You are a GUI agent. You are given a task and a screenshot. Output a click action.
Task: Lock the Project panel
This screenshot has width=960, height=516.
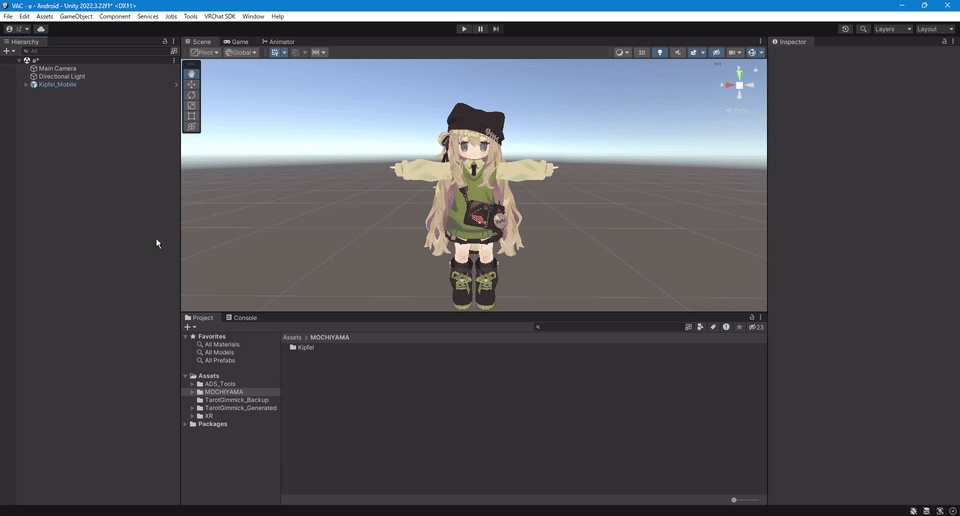point(752,317)
